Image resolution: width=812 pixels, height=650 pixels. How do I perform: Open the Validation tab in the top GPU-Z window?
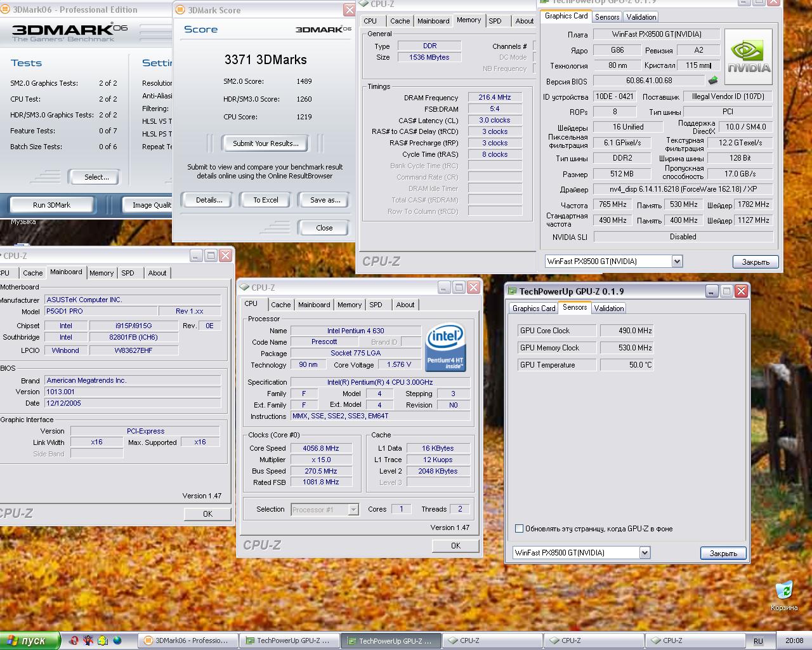pos(641,17)
